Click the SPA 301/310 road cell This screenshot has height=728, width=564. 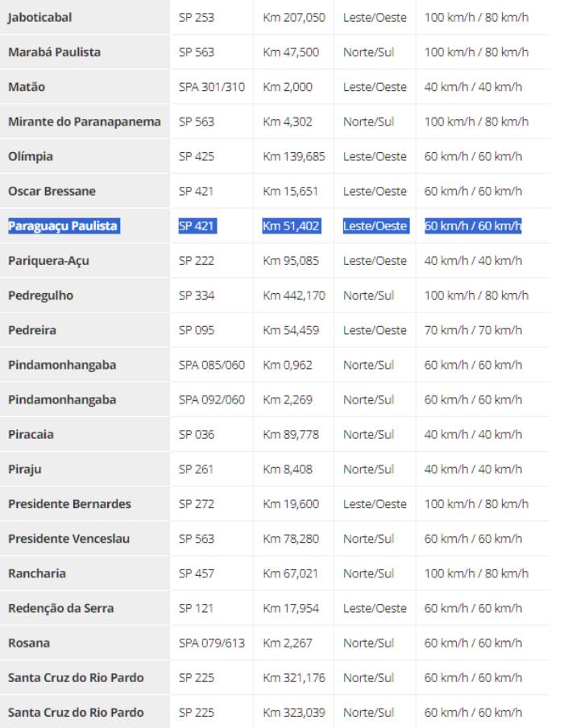tap(212, 87)
